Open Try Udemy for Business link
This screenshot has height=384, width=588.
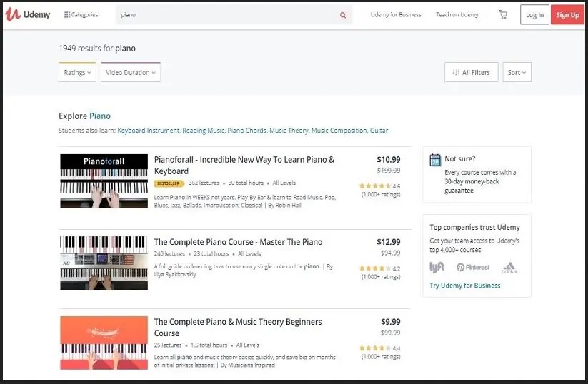click(465, 286)
